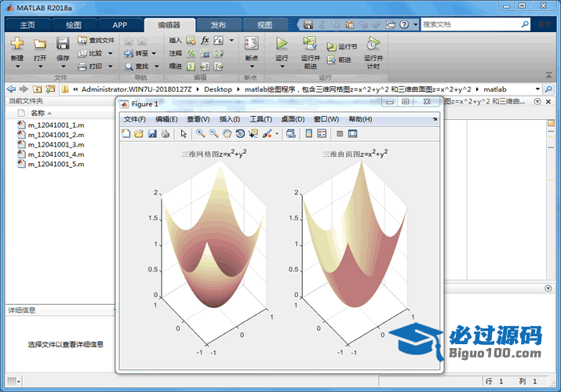Toggle edit plot arrow in Figure toolbar
Image resolution: width=561 pixels, height=392 pixels.
[x=184, y=133]
